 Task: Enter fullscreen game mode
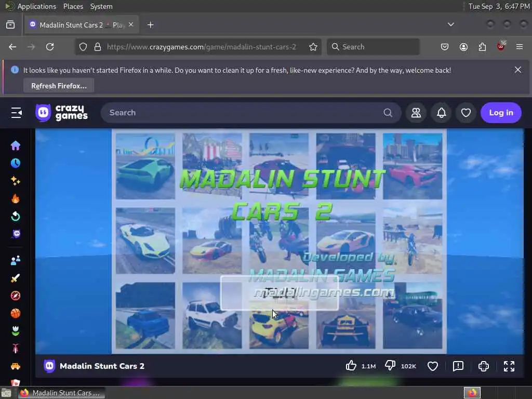pos(509,366)
